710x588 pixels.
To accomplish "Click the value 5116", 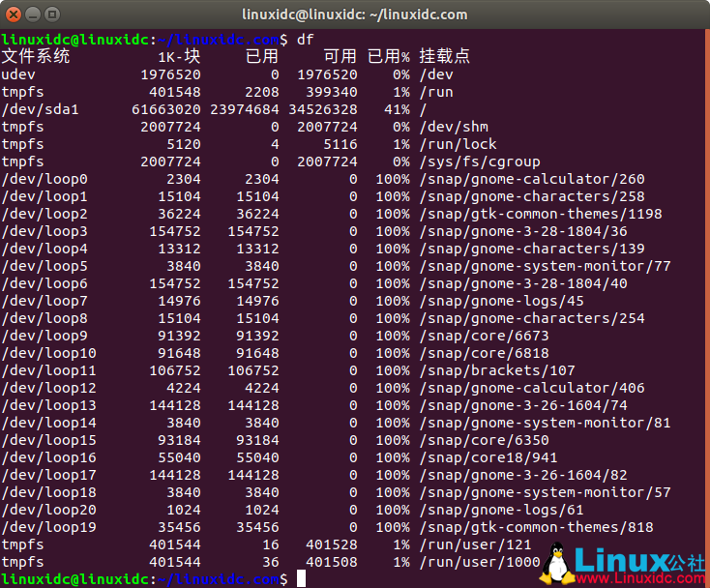I will coord(340,144).
